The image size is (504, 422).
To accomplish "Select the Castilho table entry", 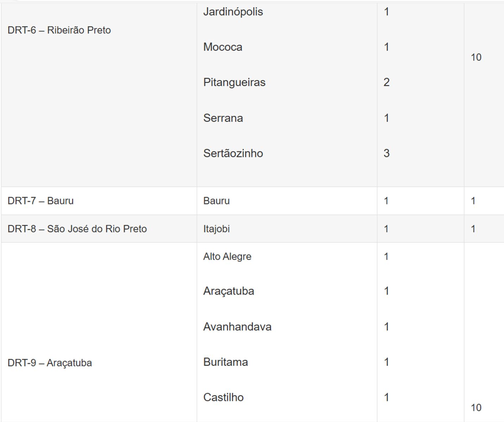I will coord(223,397).
